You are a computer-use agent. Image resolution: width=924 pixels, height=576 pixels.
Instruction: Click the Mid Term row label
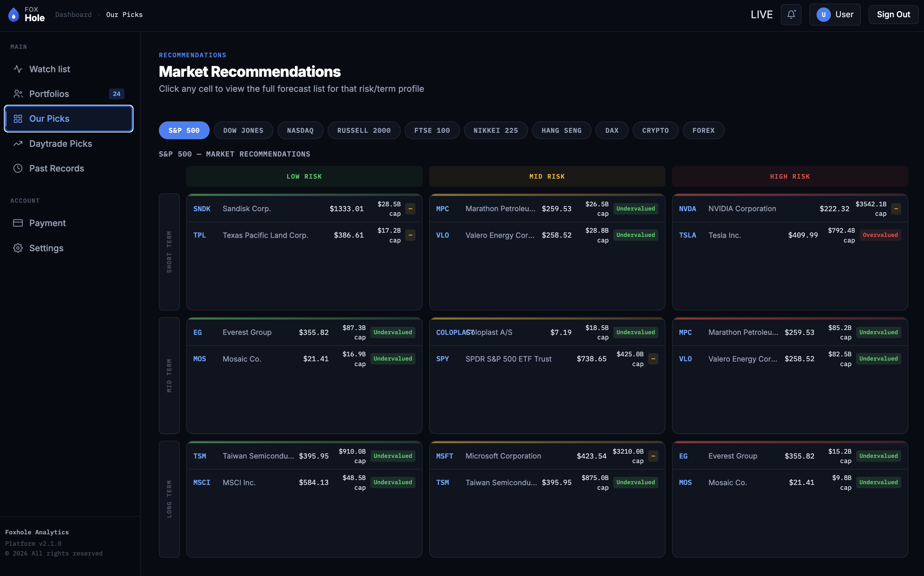coord(169,376)
